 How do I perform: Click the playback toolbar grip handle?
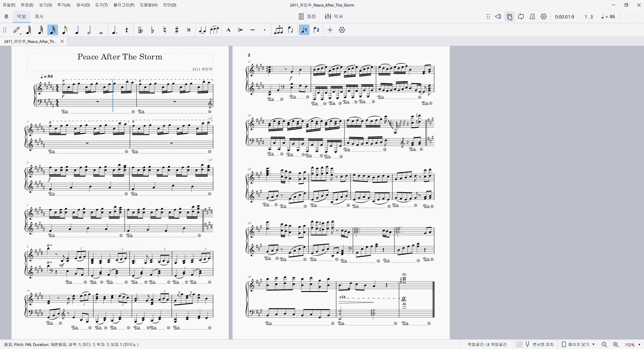click(x=488, y=16)
